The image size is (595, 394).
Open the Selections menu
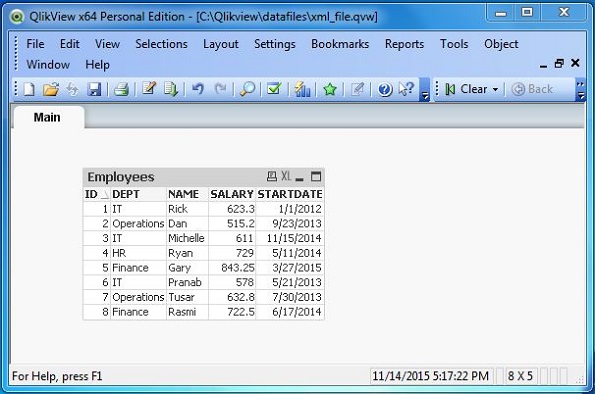coord(161,44)
